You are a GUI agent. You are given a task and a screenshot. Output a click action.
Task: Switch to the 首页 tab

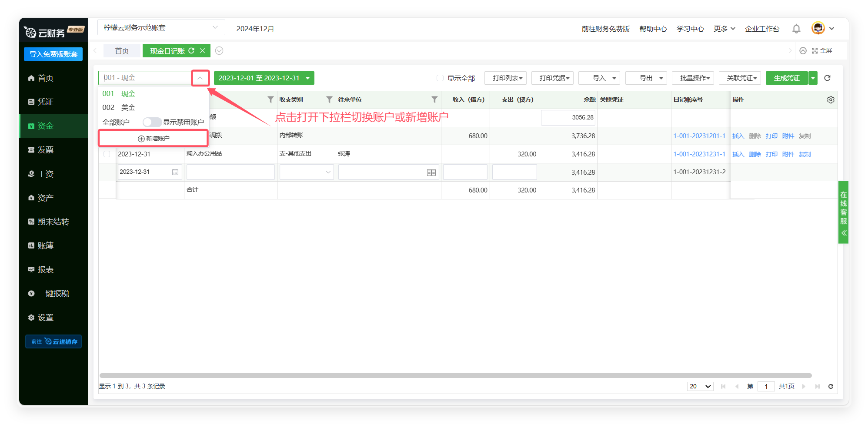click(122, 51)
